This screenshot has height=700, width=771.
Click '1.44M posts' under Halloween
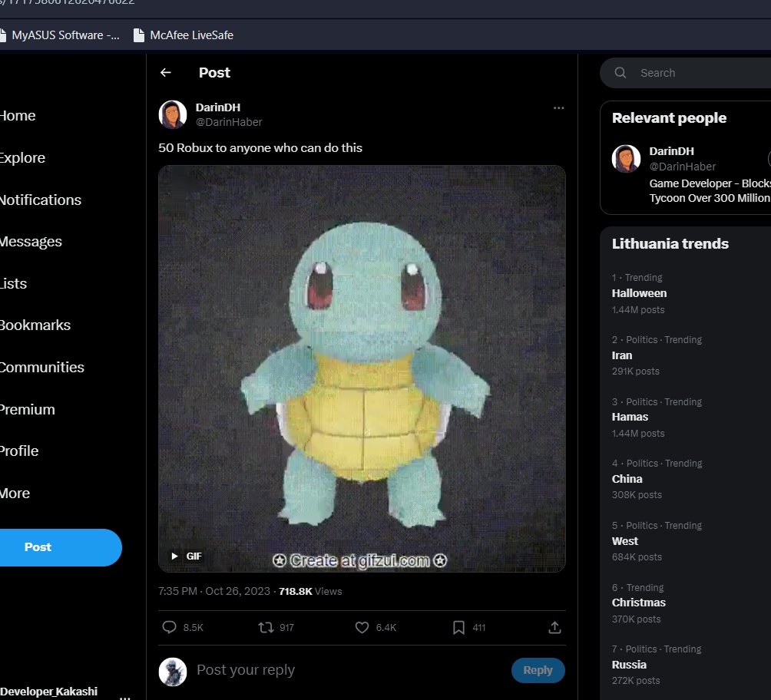pos(638,309)
